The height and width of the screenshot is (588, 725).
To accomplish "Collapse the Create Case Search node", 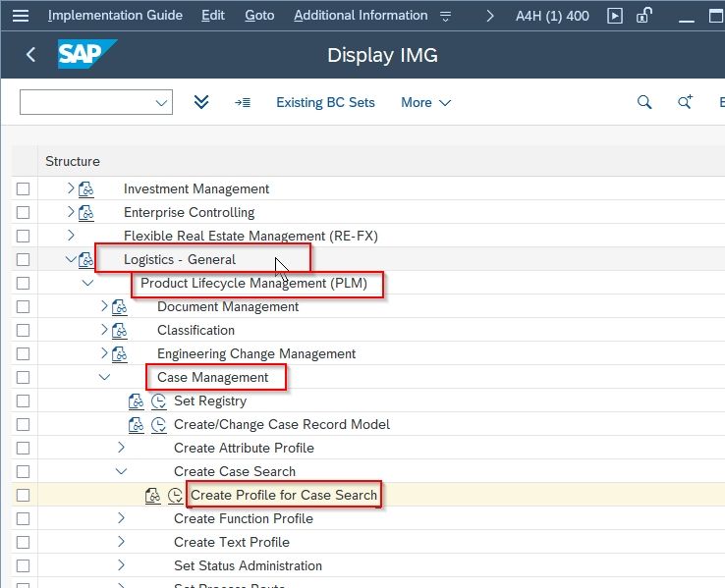I will (x=121, y=471).
